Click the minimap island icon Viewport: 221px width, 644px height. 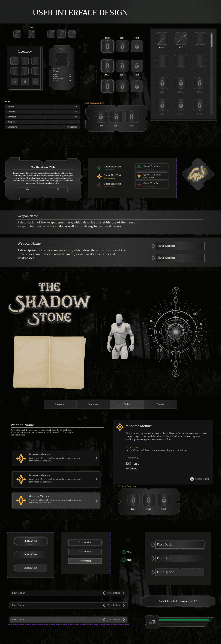point(198,174)
